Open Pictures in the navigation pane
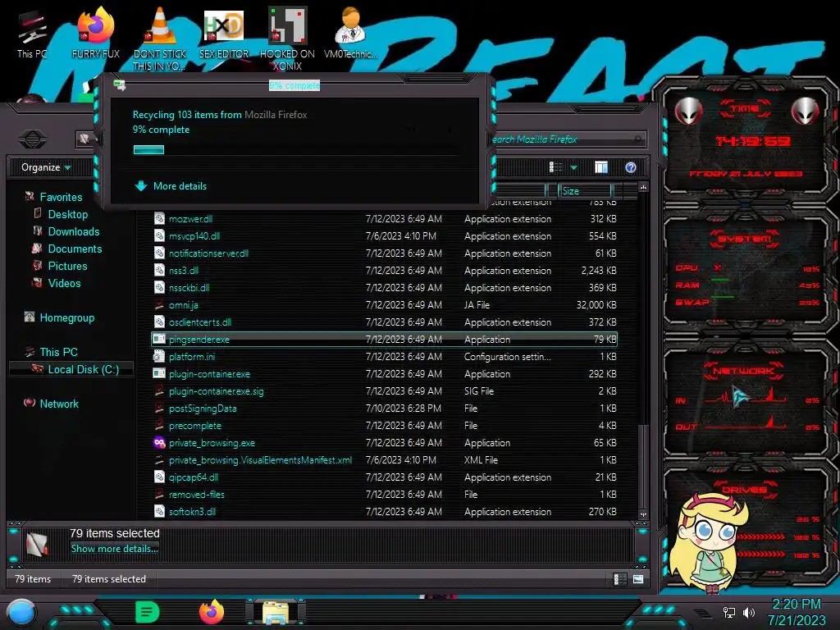This screenshot has height=630, width=840. click(x=67, y=266)
